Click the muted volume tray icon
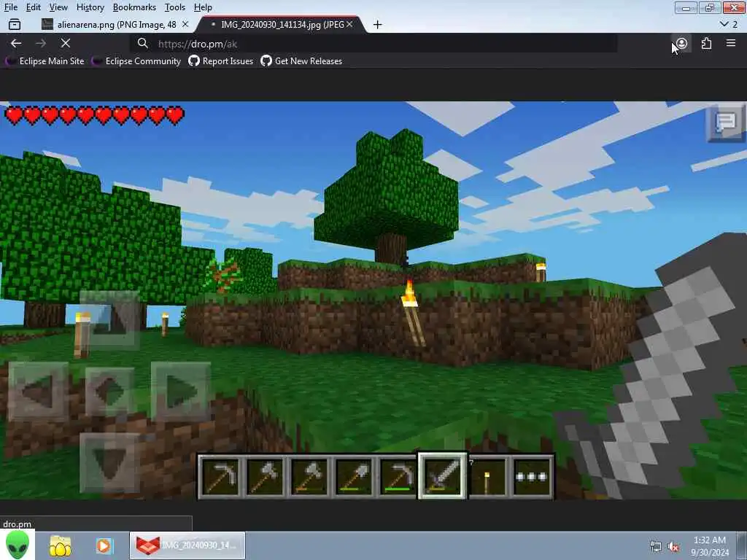 pyautogui.click(x=673, y=547)
